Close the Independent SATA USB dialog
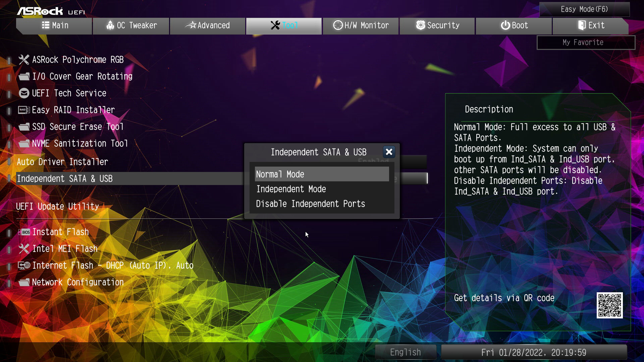The image size is (644, 362). coord(389,152)
